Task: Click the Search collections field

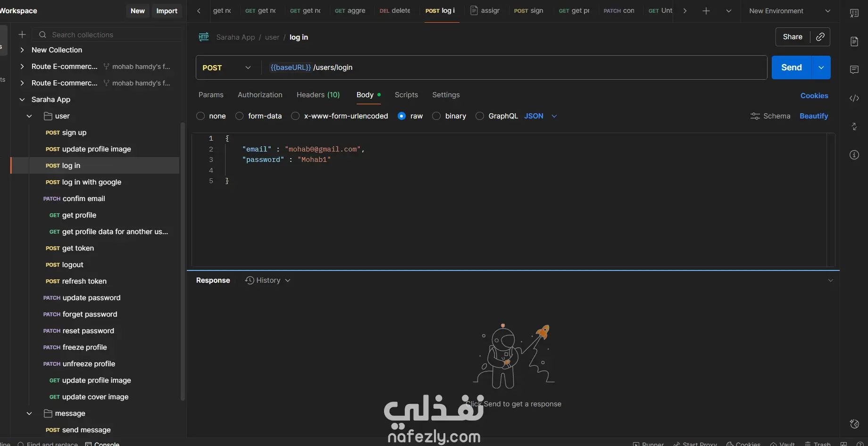Action: point(107,34)
